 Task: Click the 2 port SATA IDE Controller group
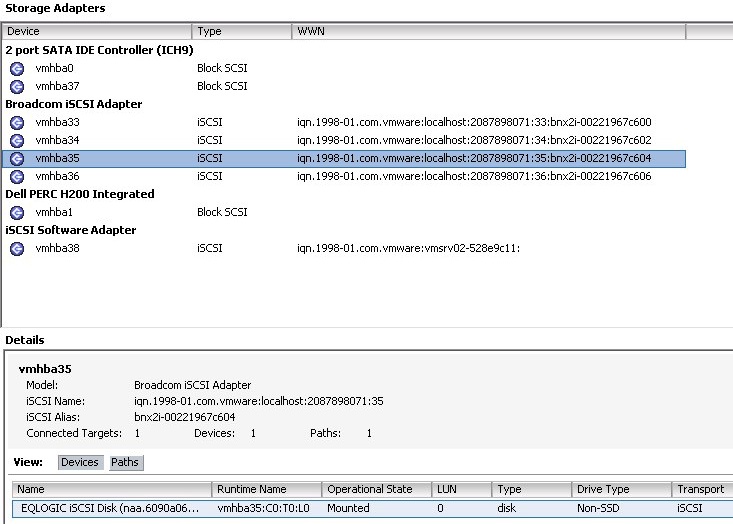point(100,50)
